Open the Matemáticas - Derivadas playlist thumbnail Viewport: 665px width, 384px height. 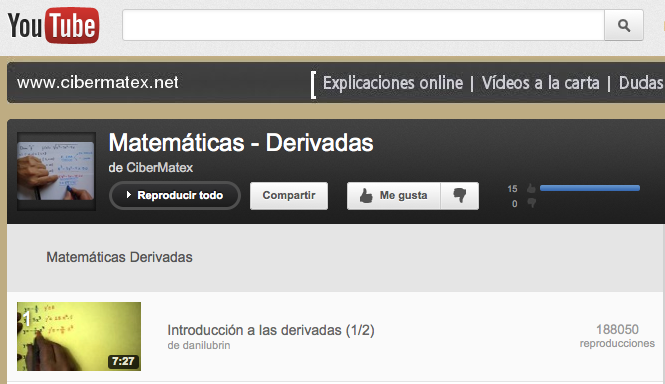56,171
